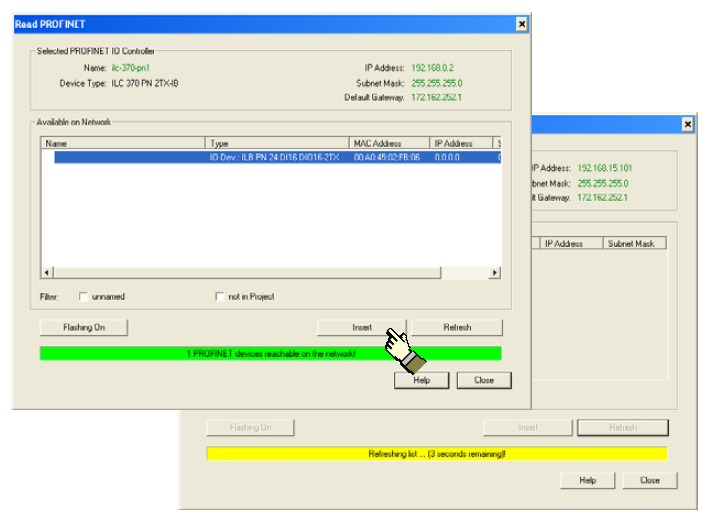Click Help button in background dialog

point(587,480)
